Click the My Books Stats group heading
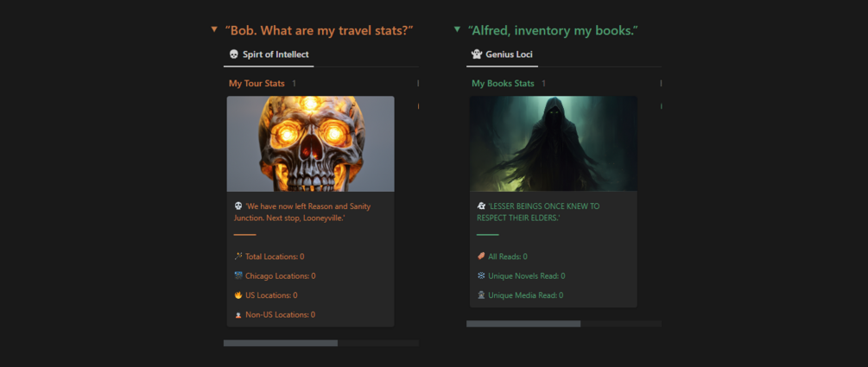868x367 pixels. pos(503,84)
